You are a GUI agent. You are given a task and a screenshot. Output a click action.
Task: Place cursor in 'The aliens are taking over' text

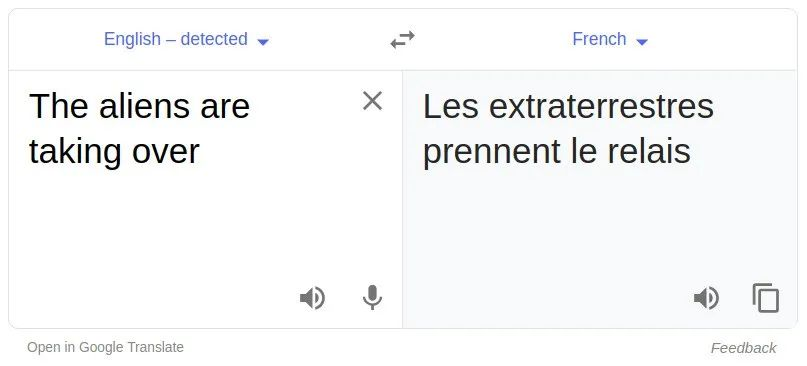click(139, 129)
